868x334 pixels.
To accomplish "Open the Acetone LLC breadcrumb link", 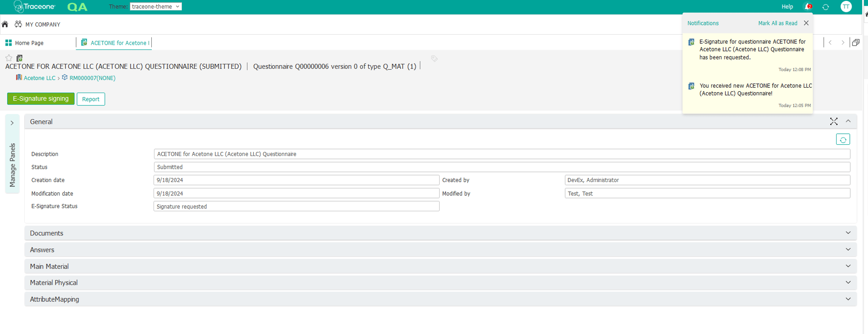I will coord(39,78).
